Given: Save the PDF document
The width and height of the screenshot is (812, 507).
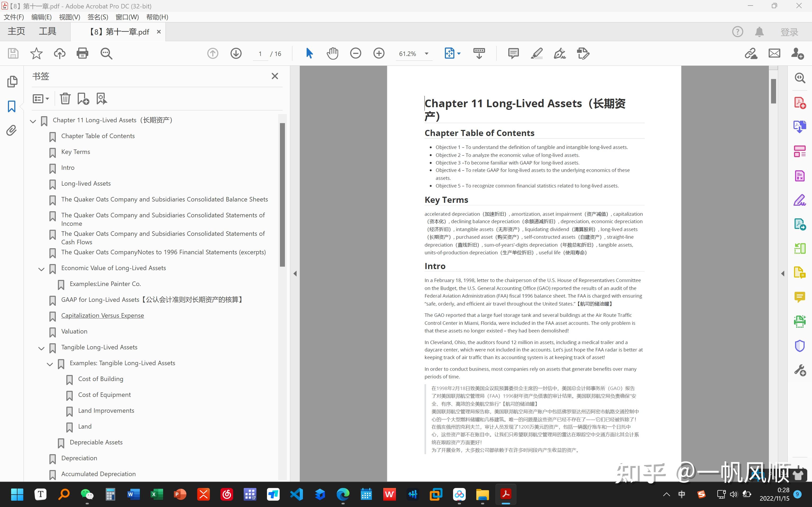Looking at the screenshot, I should pos(13,53).
